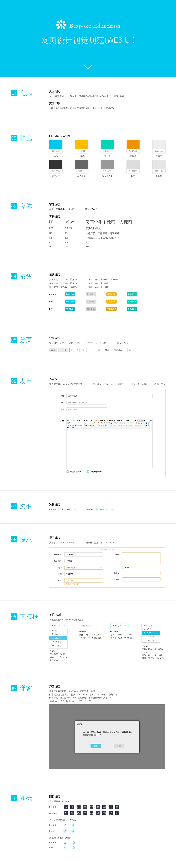Check the 推送至家长号 checkbox
This screenshot has width=176, height=868.
tap(68, 472)
